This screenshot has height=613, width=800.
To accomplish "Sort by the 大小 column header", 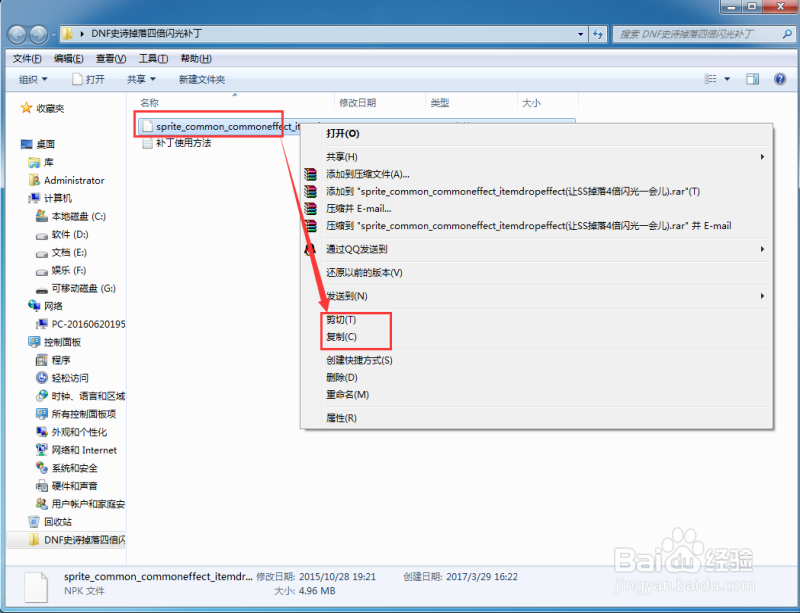I will click(531, 103).
